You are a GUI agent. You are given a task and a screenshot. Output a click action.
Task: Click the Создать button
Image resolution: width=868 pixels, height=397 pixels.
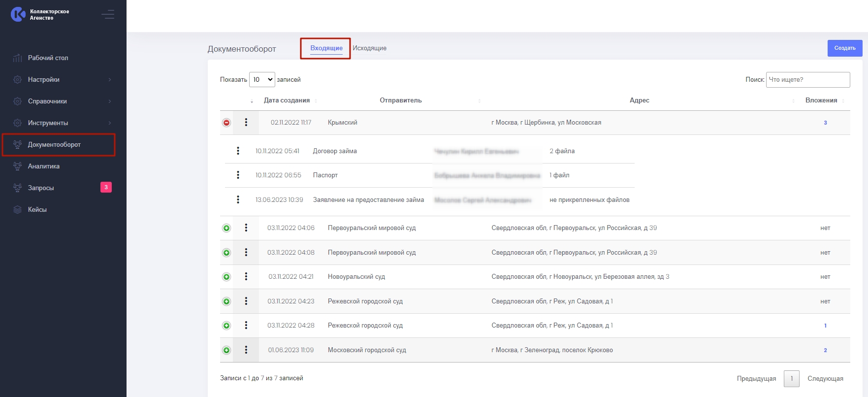coord(844,48)
